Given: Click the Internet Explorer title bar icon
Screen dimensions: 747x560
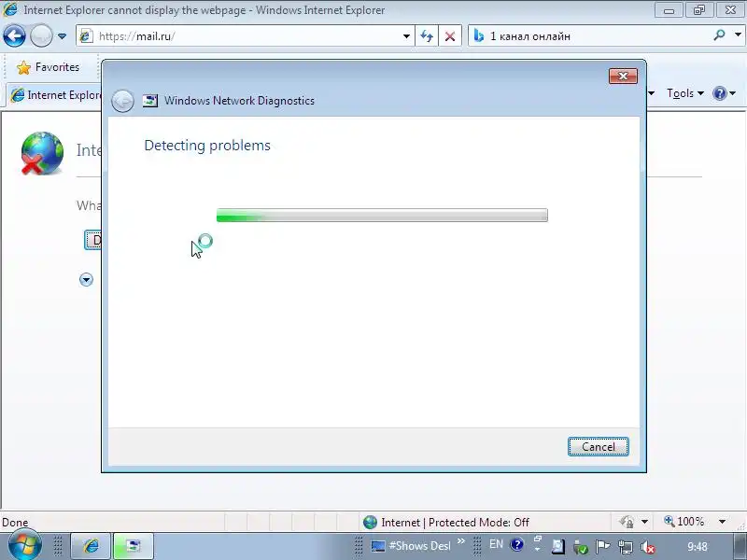Looking at the screenshot, I should tap(10, 9).
